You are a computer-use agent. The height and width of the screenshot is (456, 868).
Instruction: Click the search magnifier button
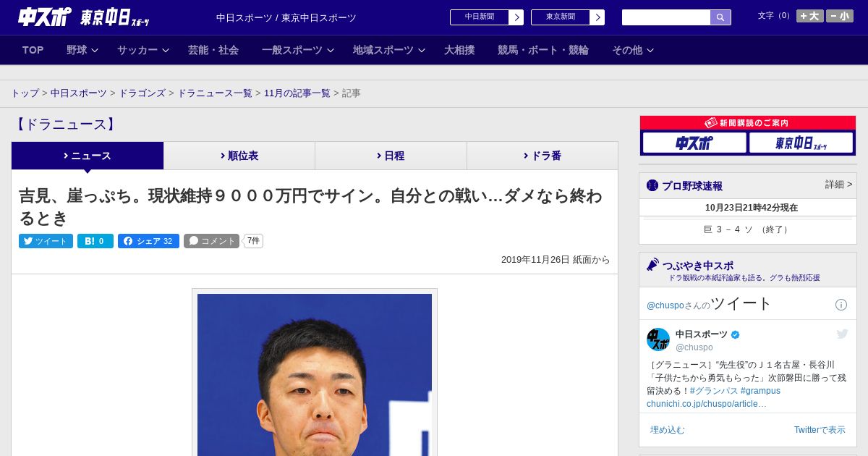(720, 17)
